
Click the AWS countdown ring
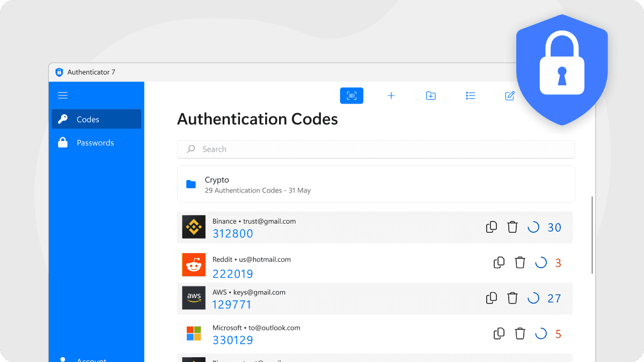[x=533, y=298]
